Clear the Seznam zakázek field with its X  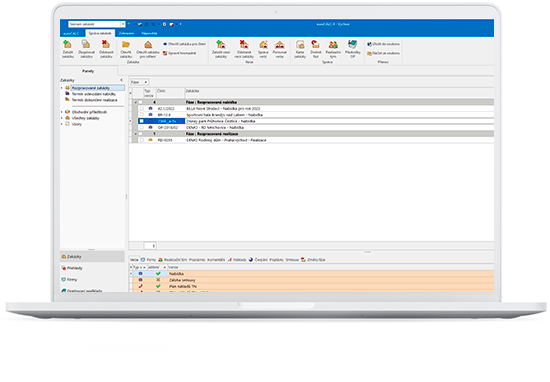point(123,24)
